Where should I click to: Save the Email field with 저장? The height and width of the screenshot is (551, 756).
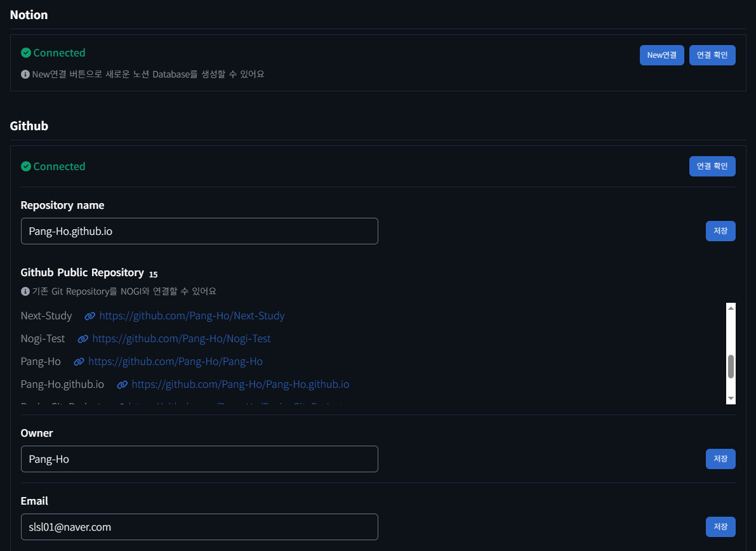pyautogui.click(x=720, y=527)
